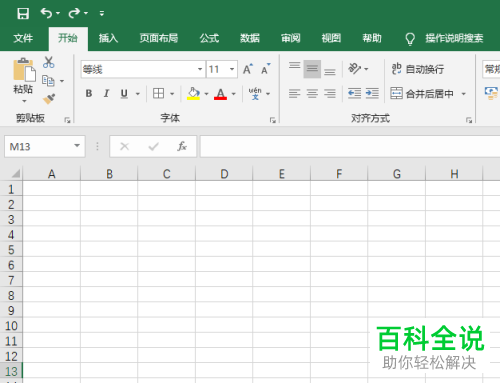Switch to the 开始 ribbon tab

coord(68,38)
